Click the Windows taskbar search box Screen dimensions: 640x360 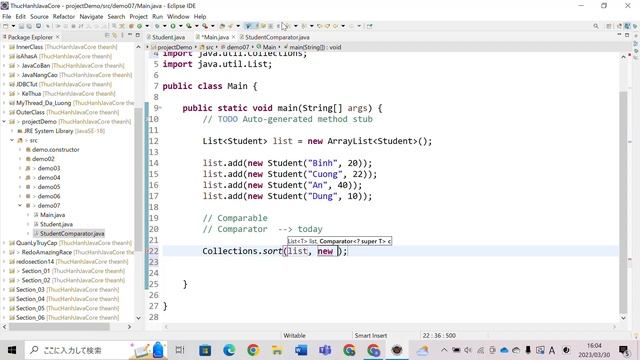click(x=96, y=350)
